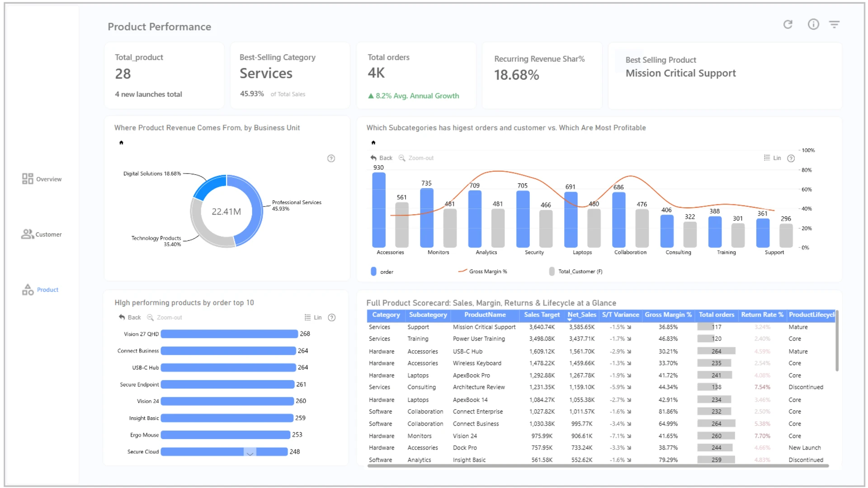Toggle the Lin scale on the subcategories chart
The image size is (868, 488).
pos(772,158)
